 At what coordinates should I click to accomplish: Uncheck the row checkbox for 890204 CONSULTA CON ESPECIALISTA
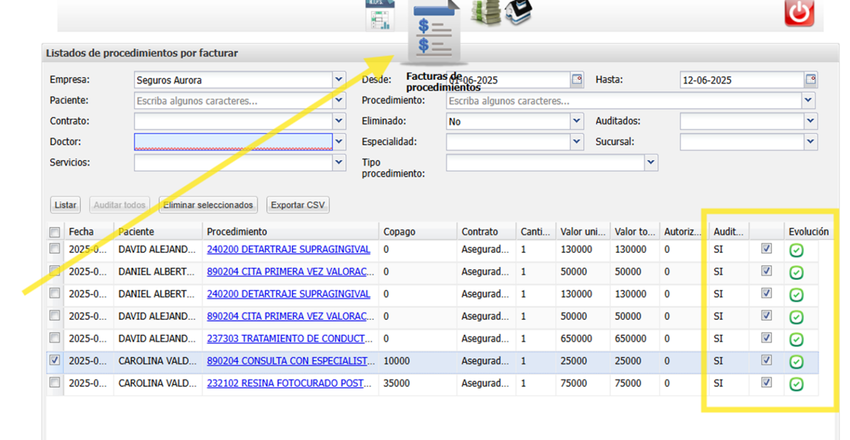coord(55,360)
